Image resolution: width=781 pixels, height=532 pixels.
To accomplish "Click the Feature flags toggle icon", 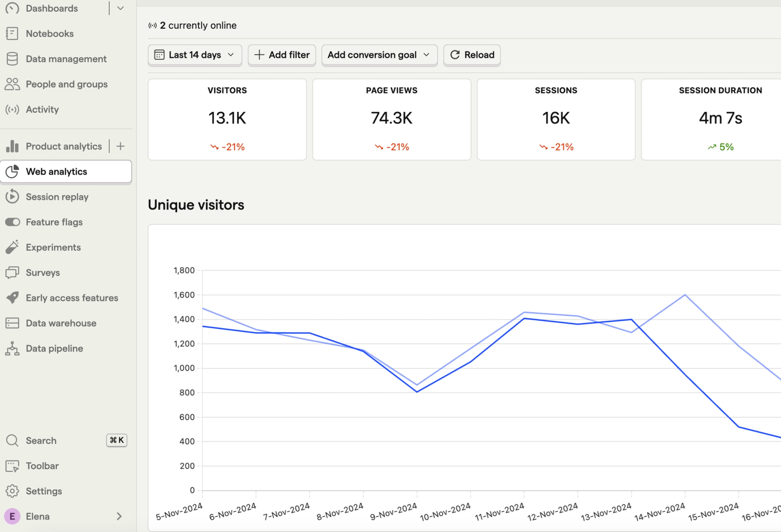I will pyautogui.click(x=12, y=222).
